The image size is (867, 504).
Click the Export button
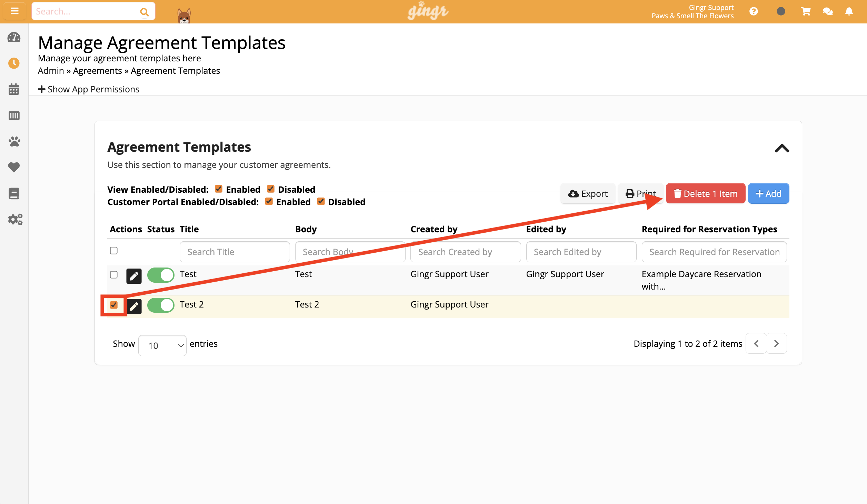click(588, 193)
